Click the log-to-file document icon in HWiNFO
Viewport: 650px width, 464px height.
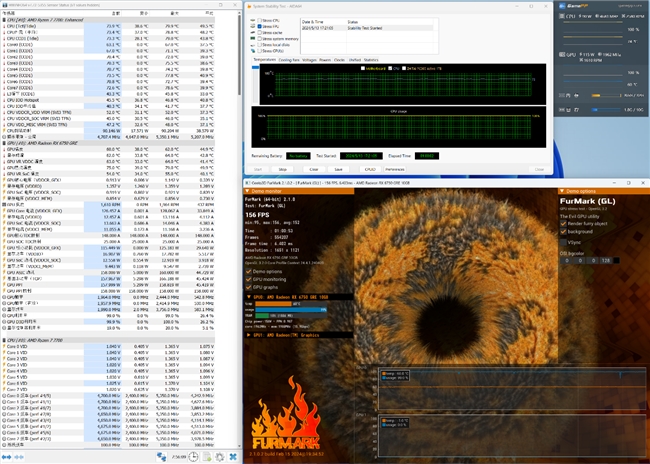coord(206,457)
